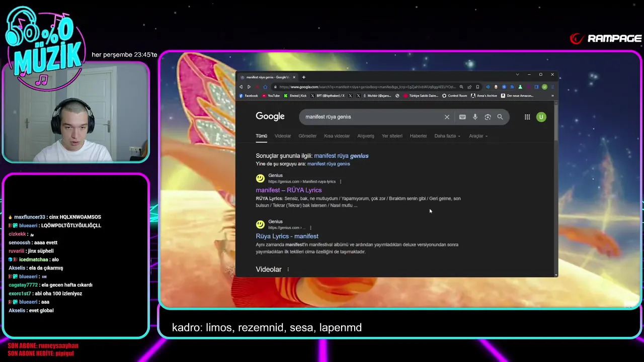Go forward in the browser

click(x=249, y=87)
